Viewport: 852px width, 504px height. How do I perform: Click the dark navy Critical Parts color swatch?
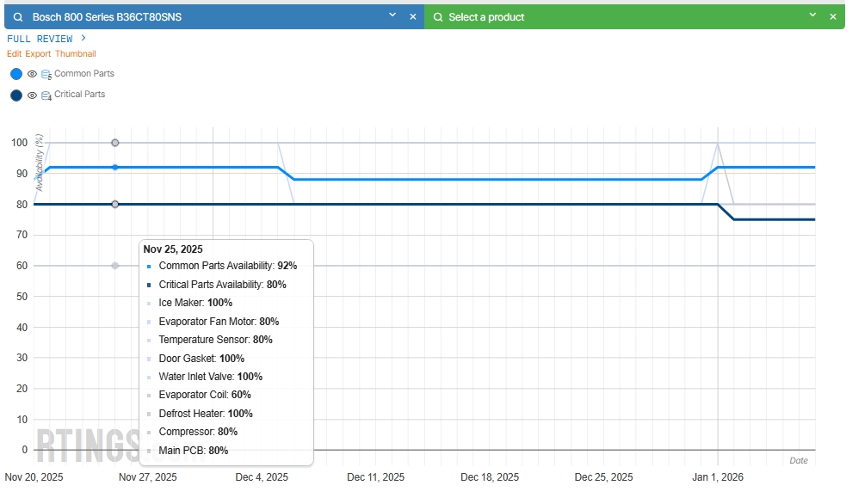(16, 95)
